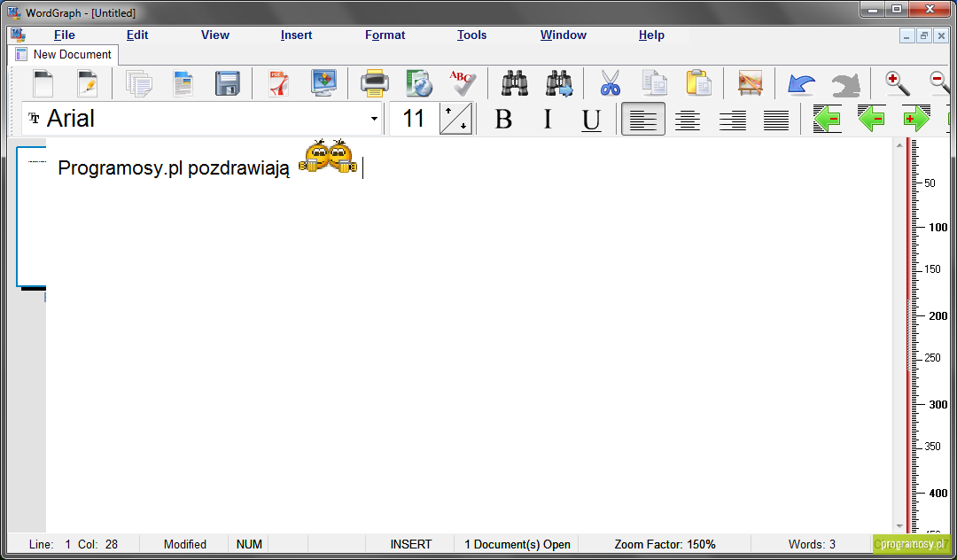Redo action gray arrow icon
Image resolution: width=957 pixels, height=560 pixels.
846,83
